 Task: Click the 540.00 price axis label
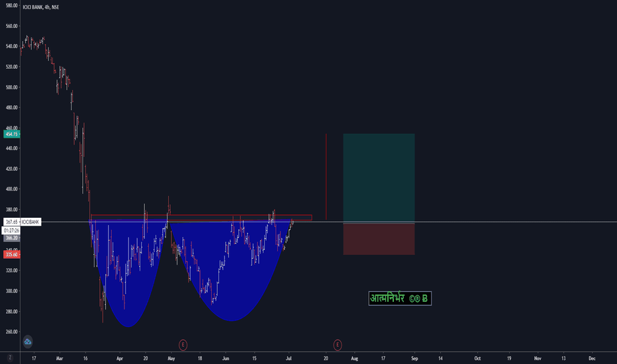tap(11, 46)
